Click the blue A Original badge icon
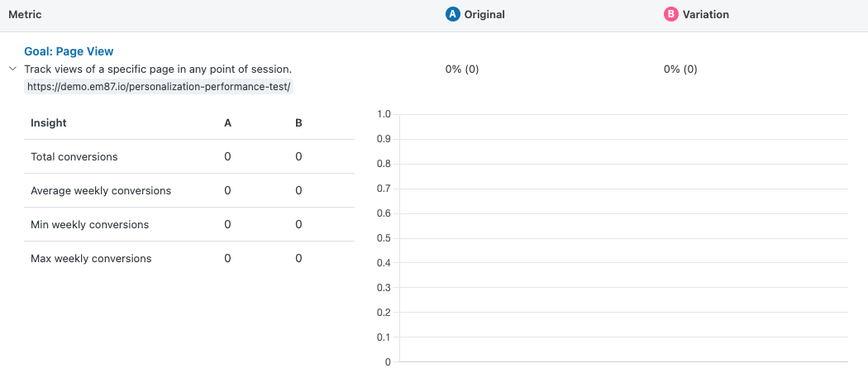868x378 pixels. point(452,14)
